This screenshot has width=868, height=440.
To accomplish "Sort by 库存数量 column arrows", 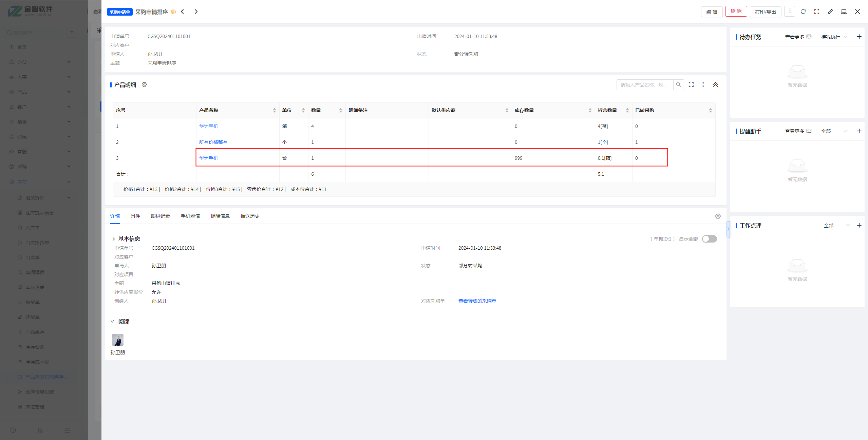I will (x=590, y=110).
